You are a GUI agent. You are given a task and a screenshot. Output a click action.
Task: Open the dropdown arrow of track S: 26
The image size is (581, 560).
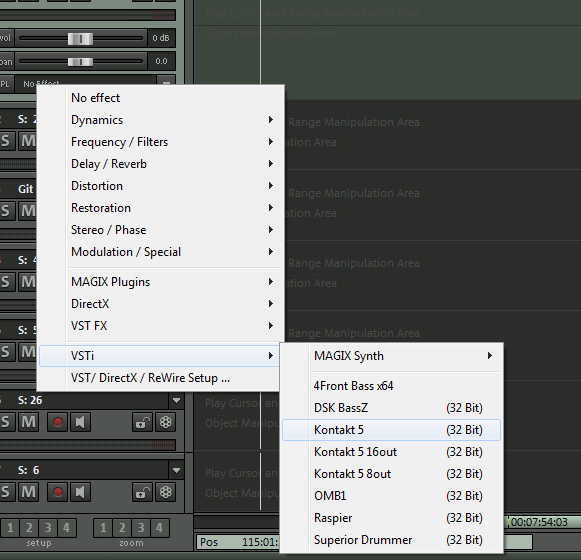[x=176, y=401]
